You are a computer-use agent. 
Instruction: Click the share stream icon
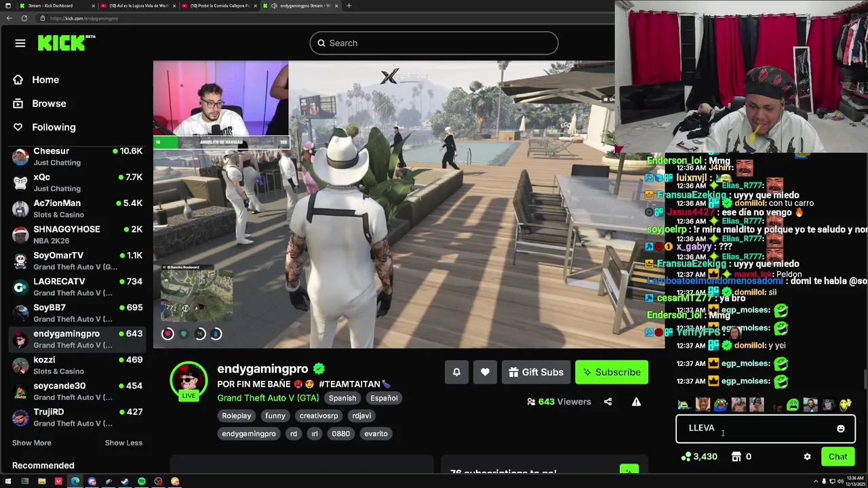click(x=608, y=402)
